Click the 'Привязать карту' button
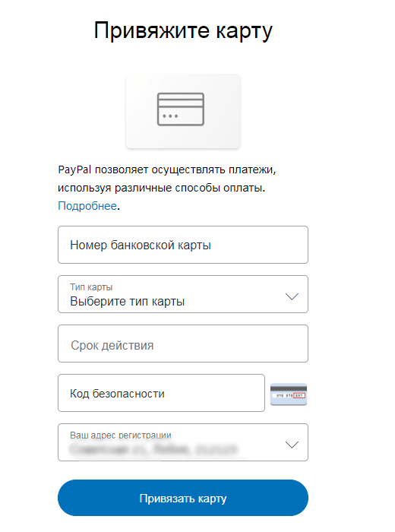This screenshot has width=395, height=532. (183, 498)
